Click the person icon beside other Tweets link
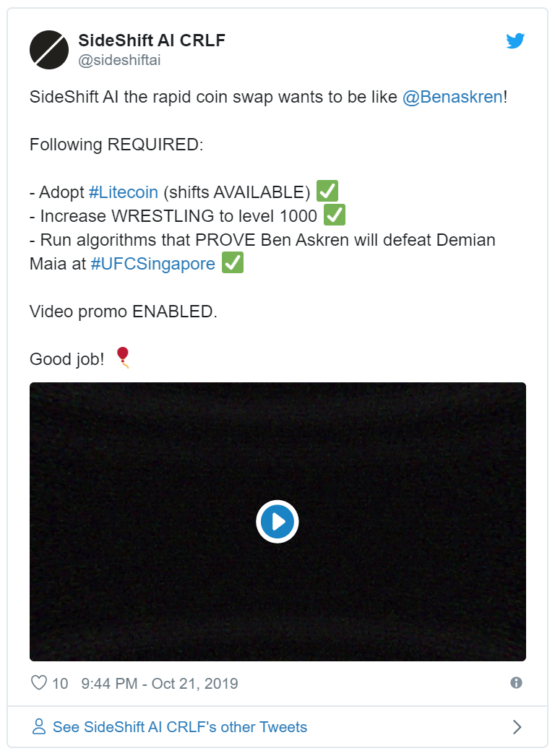 point(38,726)
